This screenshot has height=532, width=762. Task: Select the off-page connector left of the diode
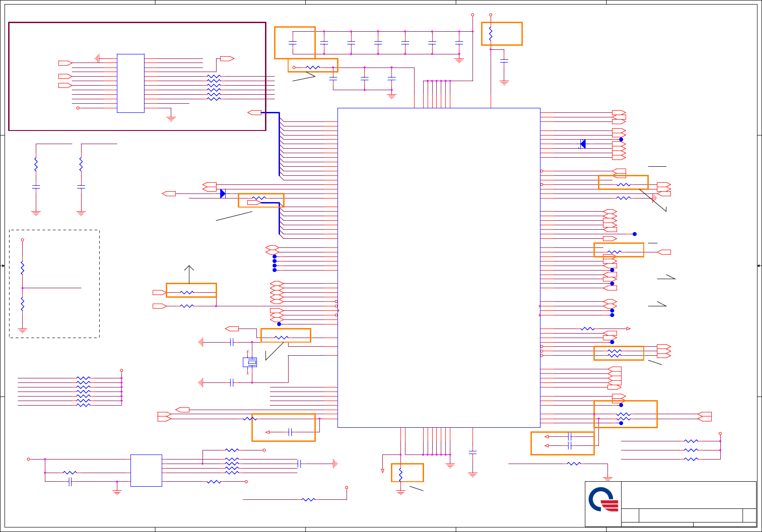169,194
